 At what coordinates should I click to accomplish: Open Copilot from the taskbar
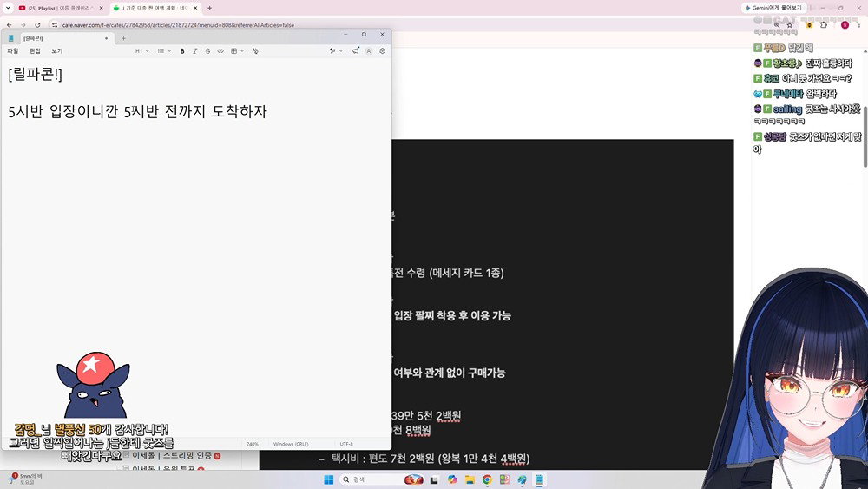click(452, 479)
